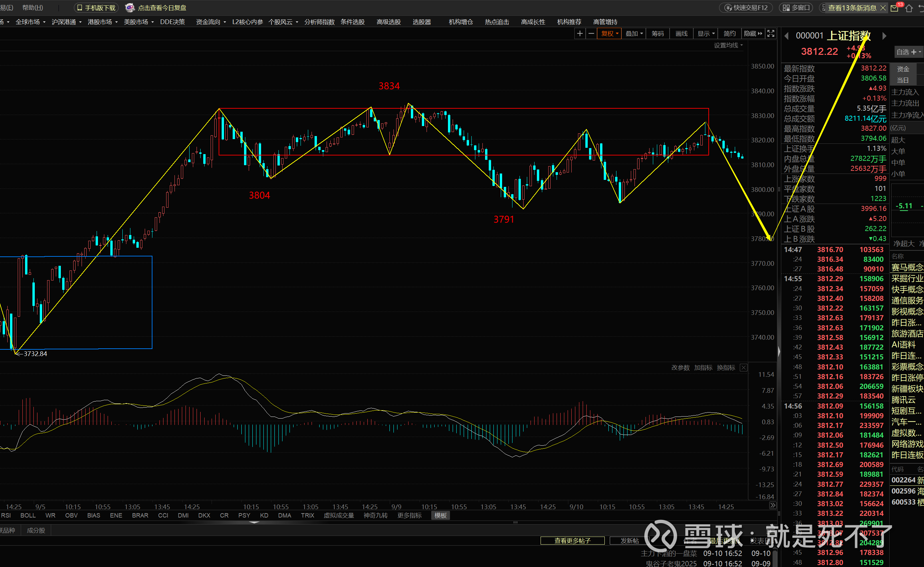Toggle the 筹码 chips display

[657, 34]
